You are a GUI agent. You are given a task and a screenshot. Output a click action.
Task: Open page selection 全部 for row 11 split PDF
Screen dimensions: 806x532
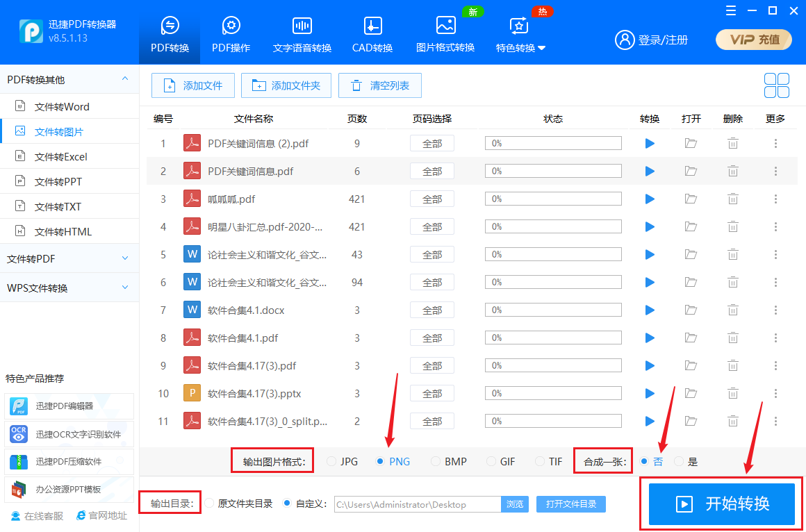[431, 421]
